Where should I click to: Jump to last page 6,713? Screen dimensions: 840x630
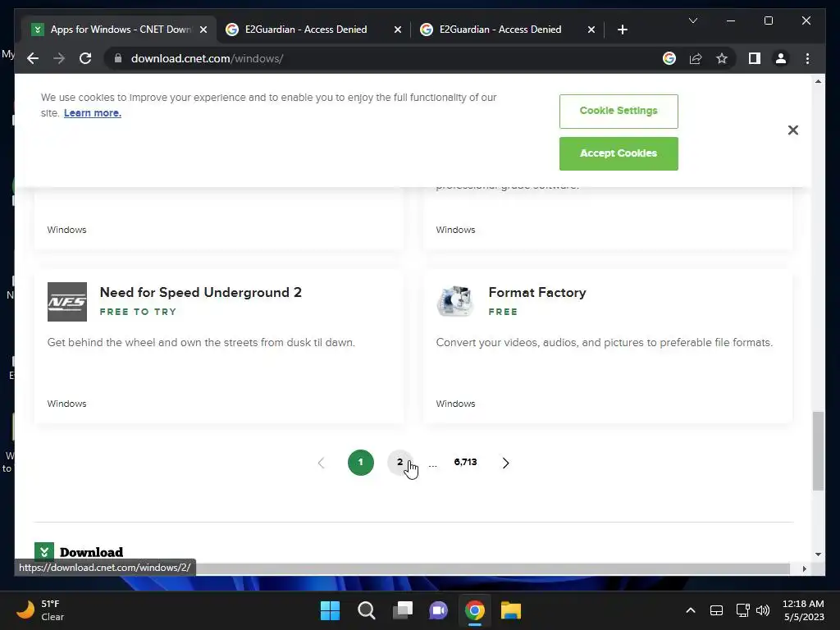click(x=465, y=462)
